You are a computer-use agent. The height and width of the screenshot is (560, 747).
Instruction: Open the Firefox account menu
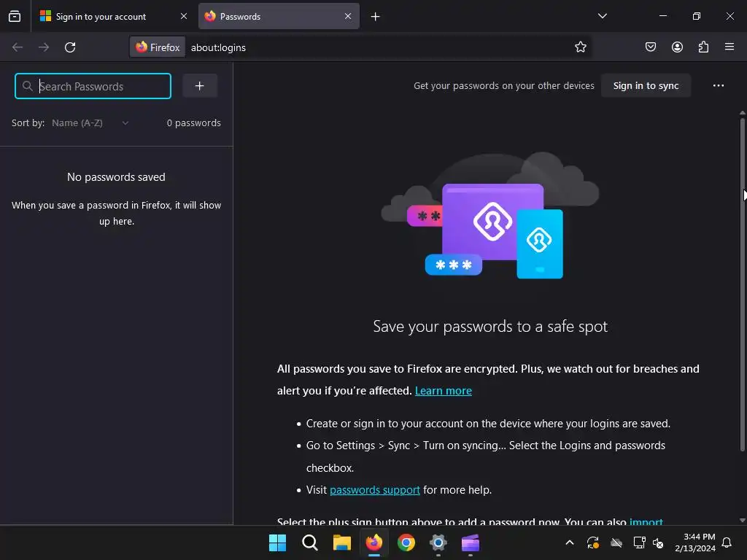(x=677, y=47)
